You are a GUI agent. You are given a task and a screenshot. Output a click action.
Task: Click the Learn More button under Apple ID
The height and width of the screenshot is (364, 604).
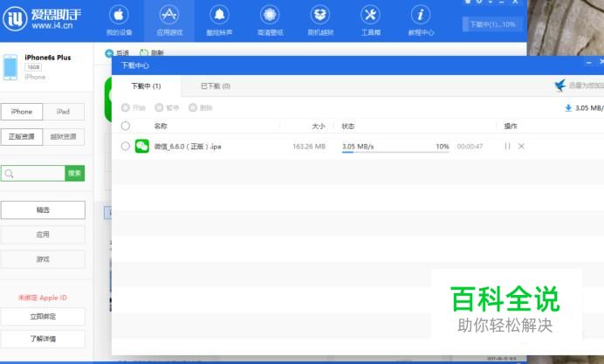43,339
